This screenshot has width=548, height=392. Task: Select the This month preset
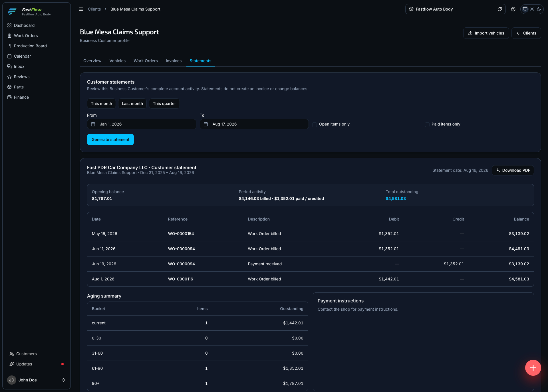[101, 104]
